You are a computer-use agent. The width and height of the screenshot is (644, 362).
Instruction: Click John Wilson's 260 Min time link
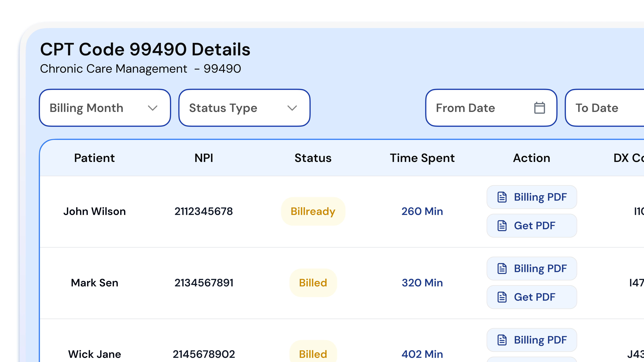pyautogui.click(x=422, y=212)
